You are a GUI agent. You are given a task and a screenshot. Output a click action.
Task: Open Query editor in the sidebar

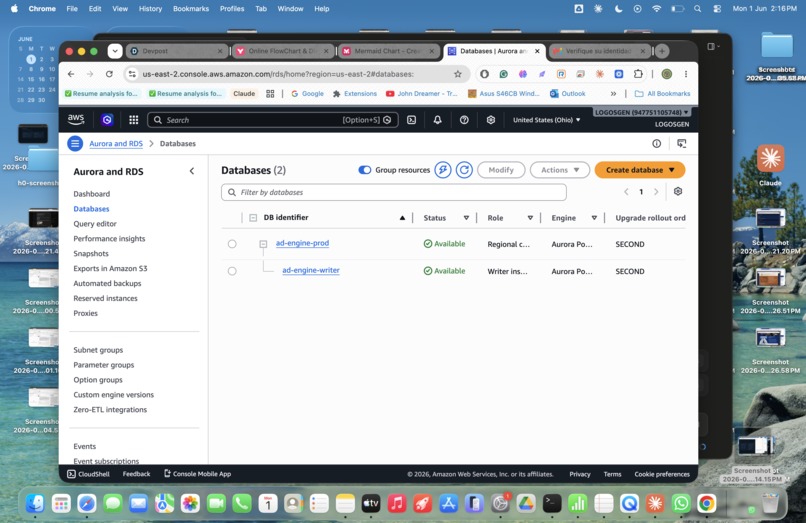95,224
